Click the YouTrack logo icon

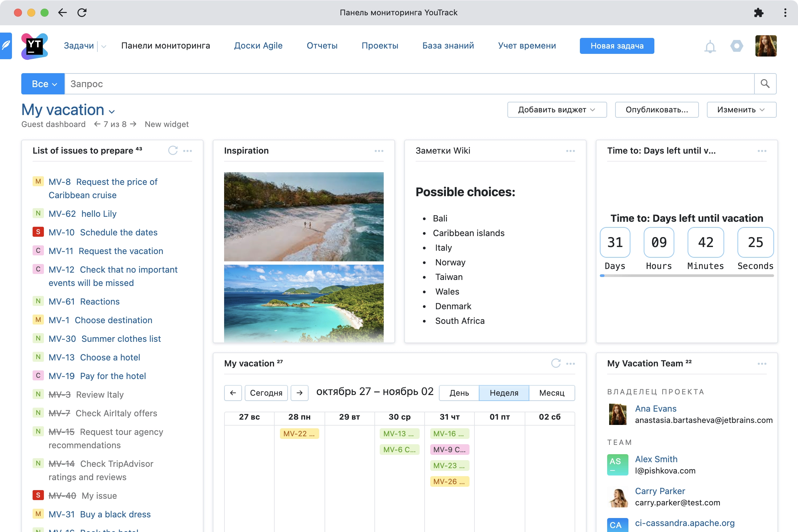coord(33,45)
